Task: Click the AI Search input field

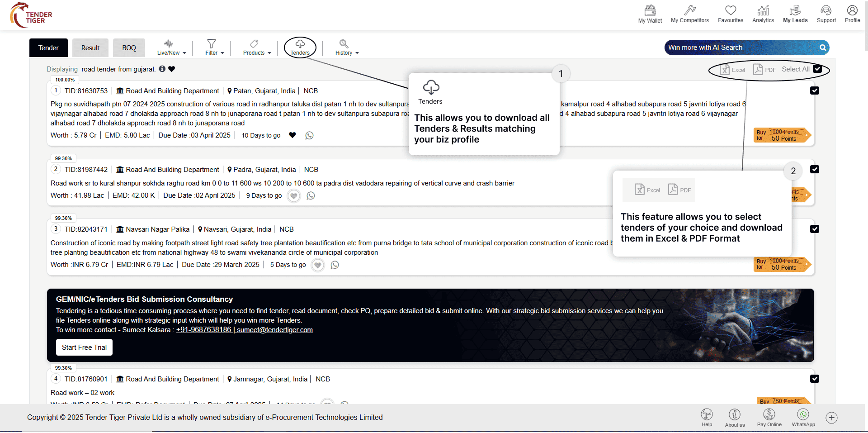Action: [x=741, y=48]
